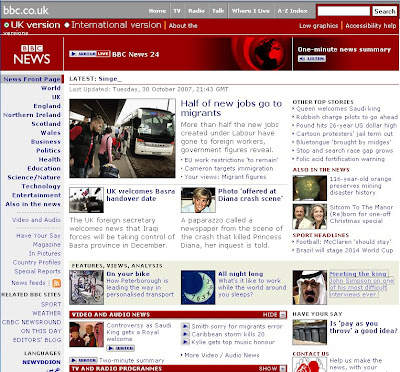Open the Low graphics link

pos(318,26)
